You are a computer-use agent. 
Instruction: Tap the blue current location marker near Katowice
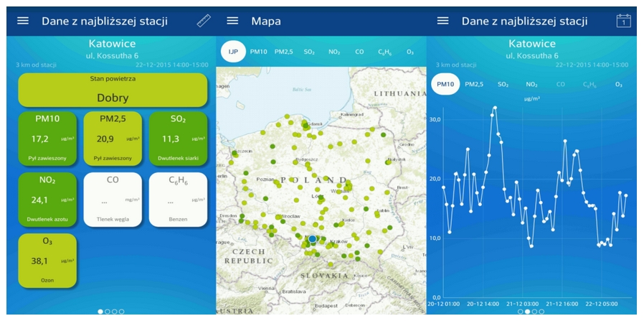[x=312, y=239]
